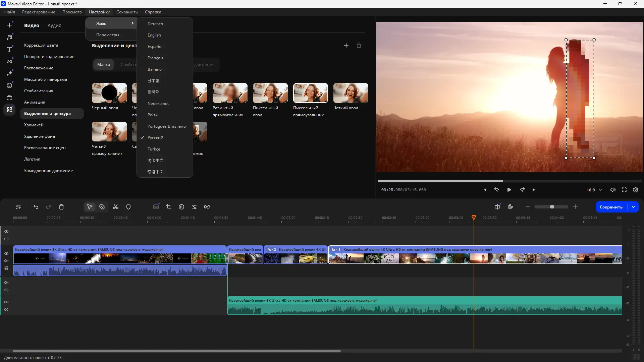
Task: Click the crop tool in timeline toolbar
Action: [169, 207]
